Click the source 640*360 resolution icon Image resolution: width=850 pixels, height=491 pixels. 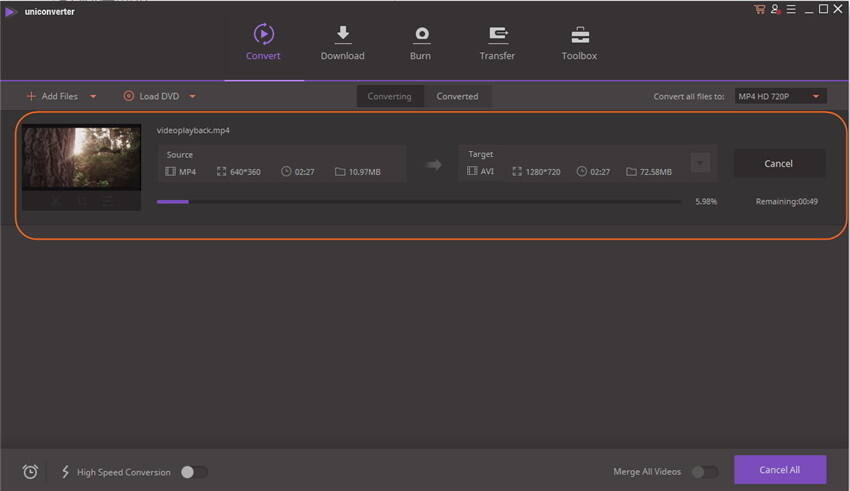pyautogui.click(x=221, y=171)
